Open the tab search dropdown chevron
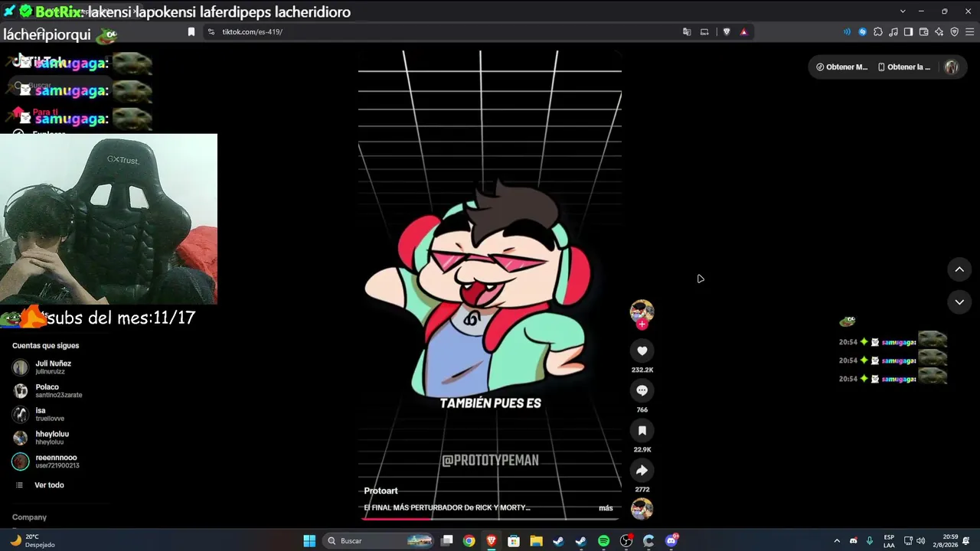Viewport: 980px width, 551px height. (x=903, y=11)
